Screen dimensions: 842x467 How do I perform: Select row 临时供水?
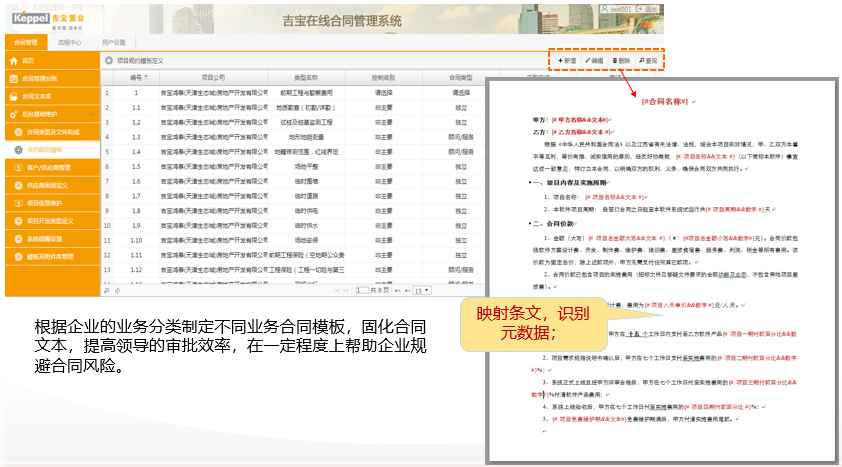[293, 226]
